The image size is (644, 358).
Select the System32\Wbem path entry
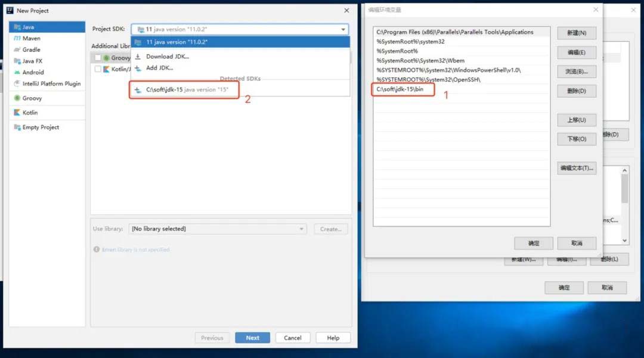click(462, 60)
